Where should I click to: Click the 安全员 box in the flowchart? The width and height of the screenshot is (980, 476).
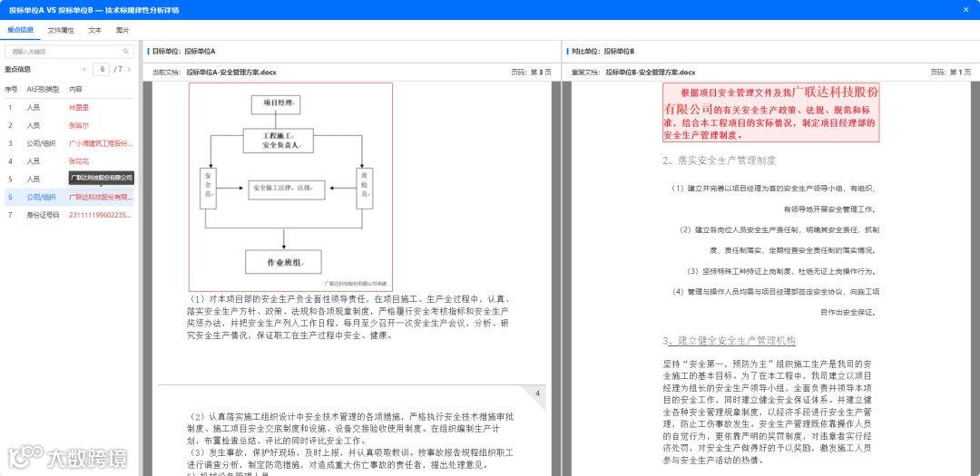(208, 189)
